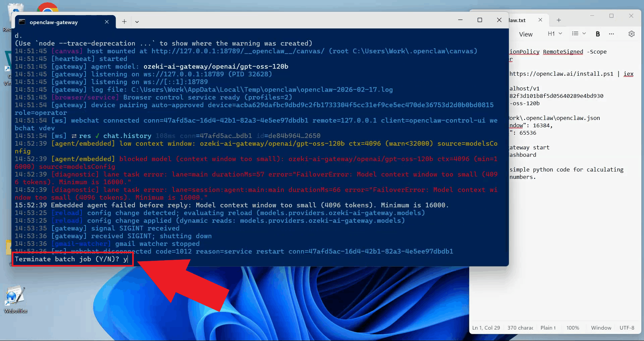Click the UTF-8 encoding indicator
This screenshot has width=644, height=341.
(x=627, y=328)
